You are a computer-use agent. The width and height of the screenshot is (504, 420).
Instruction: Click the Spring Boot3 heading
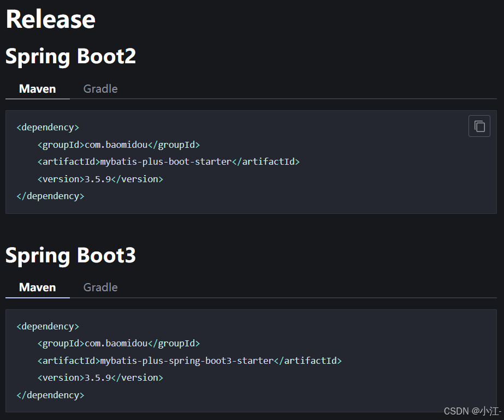tap(70, 255)
